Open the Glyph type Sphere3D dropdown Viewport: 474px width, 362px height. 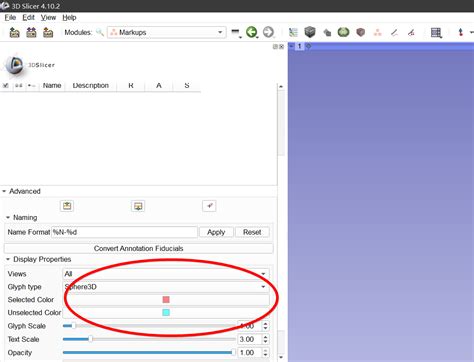[x=166, y=287]
